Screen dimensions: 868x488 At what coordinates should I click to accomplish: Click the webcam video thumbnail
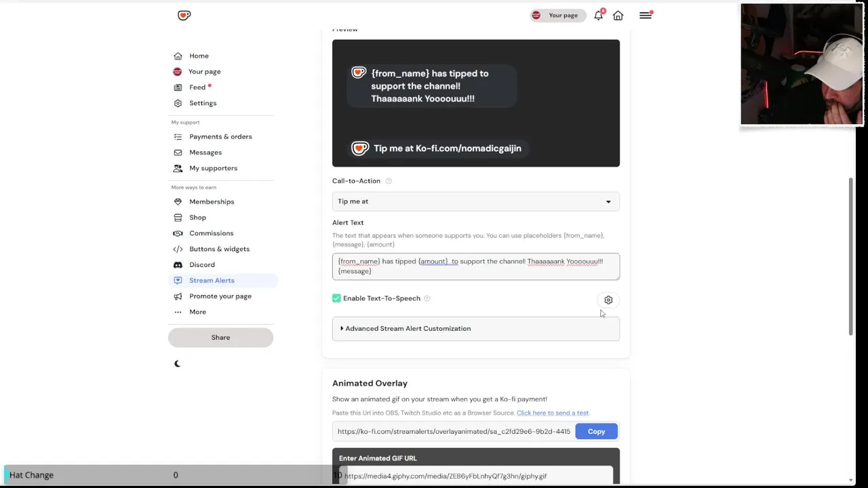pos(802,64)
